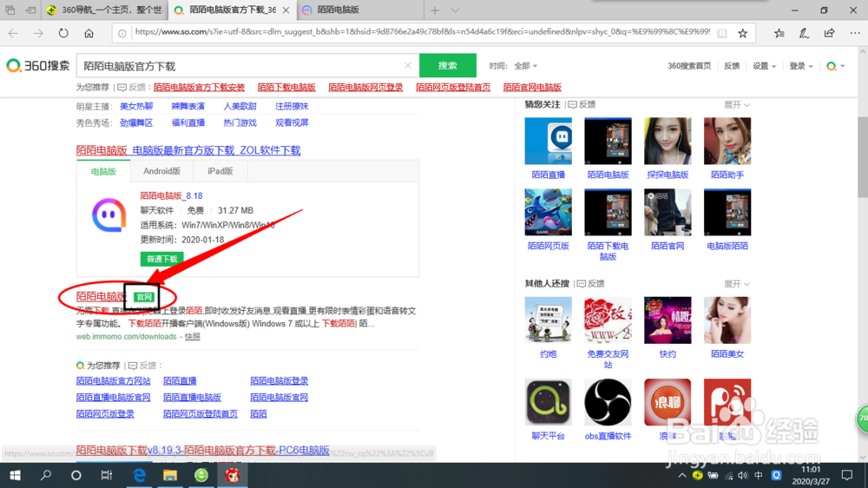Open add notes pen icon

804,33
